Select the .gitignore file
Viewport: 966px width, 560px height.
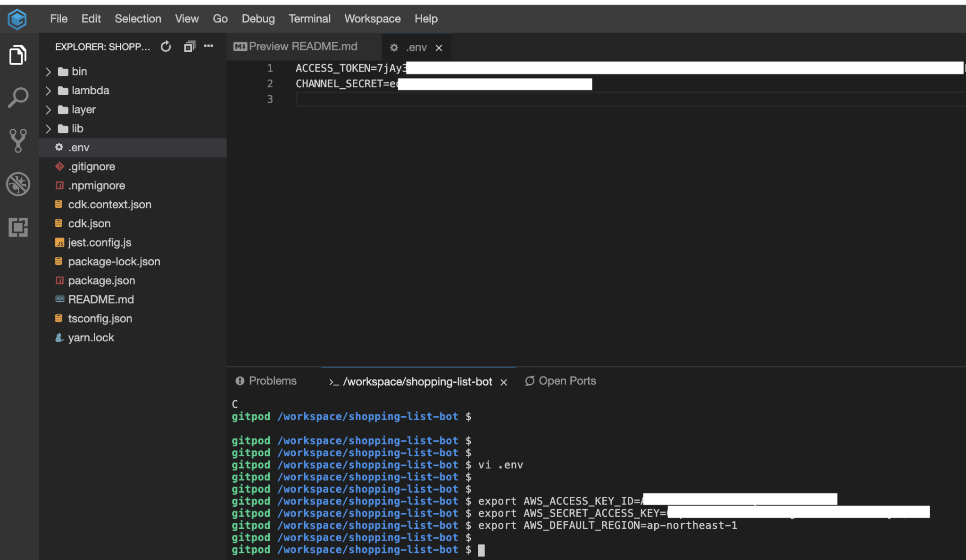[x=92, y=166]
